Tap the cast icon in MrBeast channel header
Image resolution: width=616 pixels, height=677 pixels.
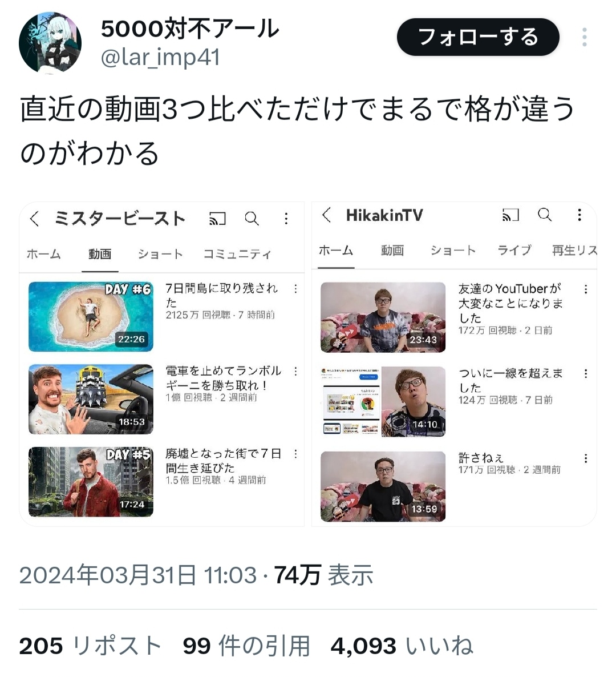click(x=218, y=219)
